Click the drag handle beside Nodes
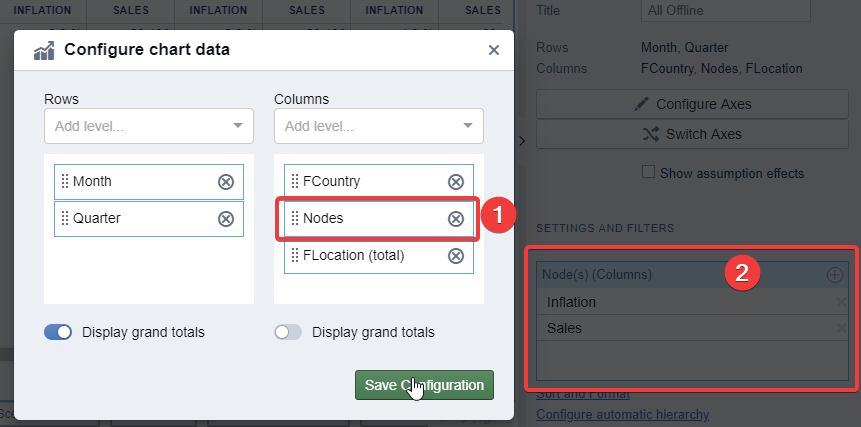The image size is (861, 427). click(295, 218)
